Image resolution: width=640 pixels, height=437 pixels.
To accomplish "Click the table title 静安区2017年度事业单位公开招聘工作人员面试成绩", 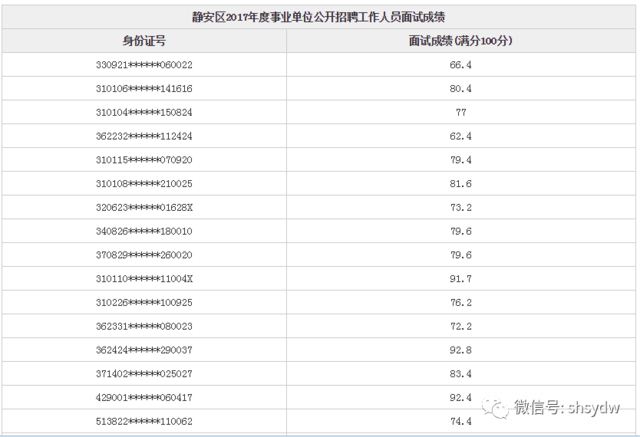I will [x=318, y=17].
